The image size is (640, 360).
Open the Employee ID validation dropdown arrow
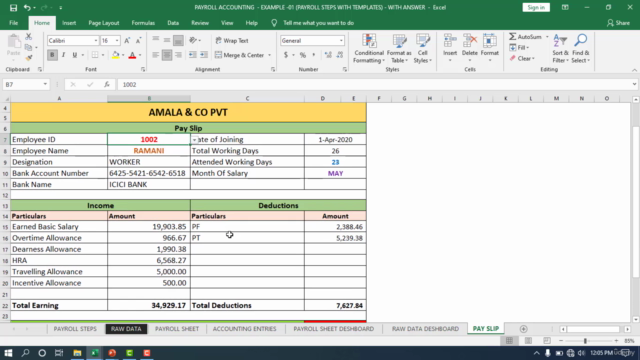click(195, 140)
